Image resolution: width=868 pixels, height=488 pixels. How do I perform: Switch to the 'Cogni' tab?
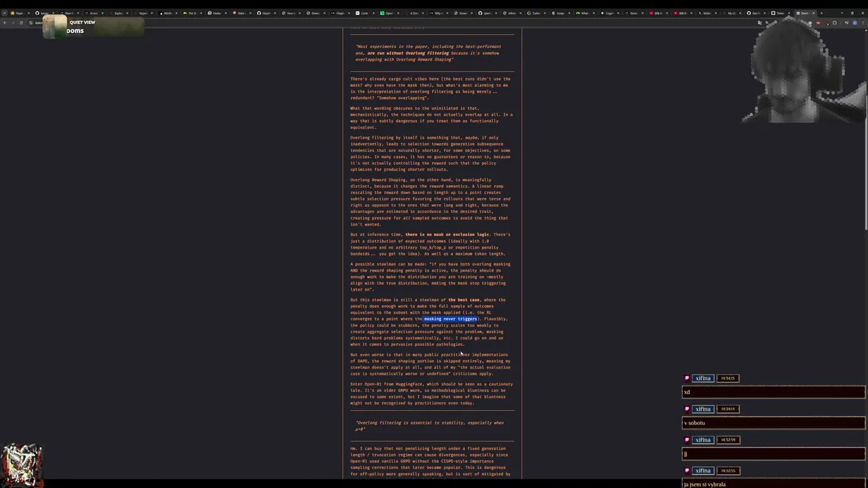point(610,13)
